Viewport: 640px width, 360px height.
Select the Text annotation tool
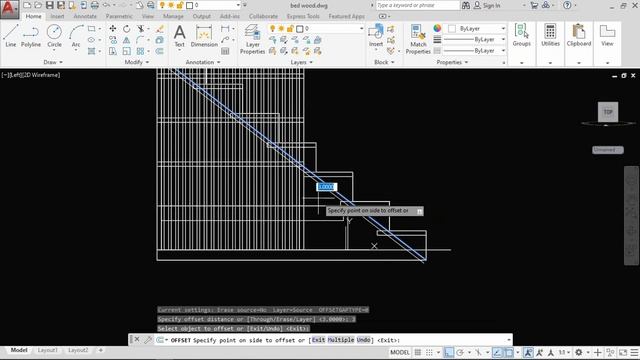pyautogui.click(x=180, y=36)
